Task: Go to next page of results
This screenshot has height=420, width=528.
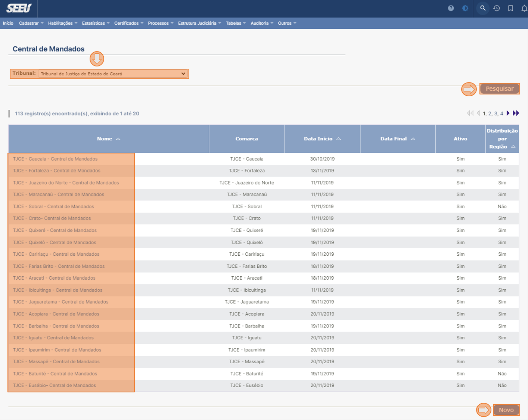Action: click(508, 113)
